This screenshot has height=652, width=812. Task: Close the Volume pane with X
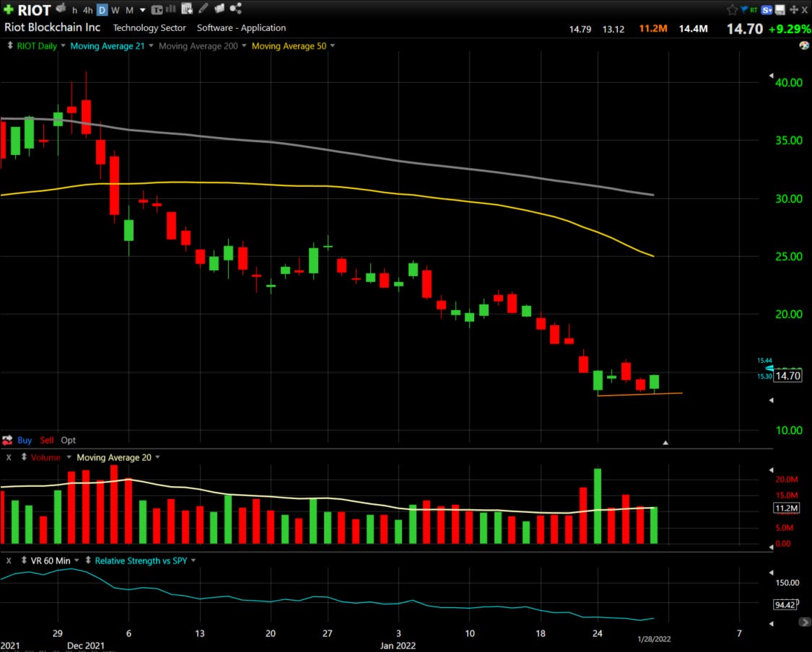tap(9, 457)
